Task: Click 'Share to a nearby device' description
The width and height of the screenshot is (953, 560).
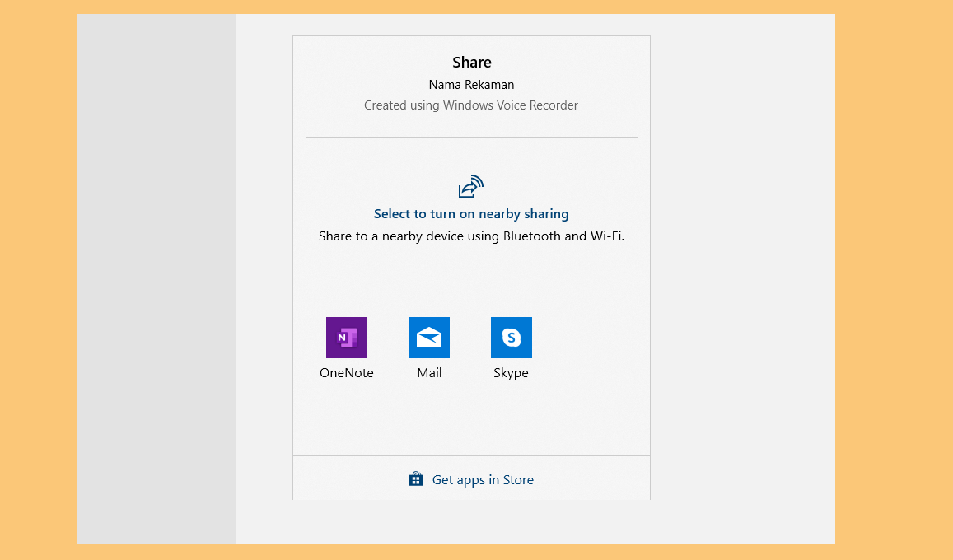Action: [472, 236]
